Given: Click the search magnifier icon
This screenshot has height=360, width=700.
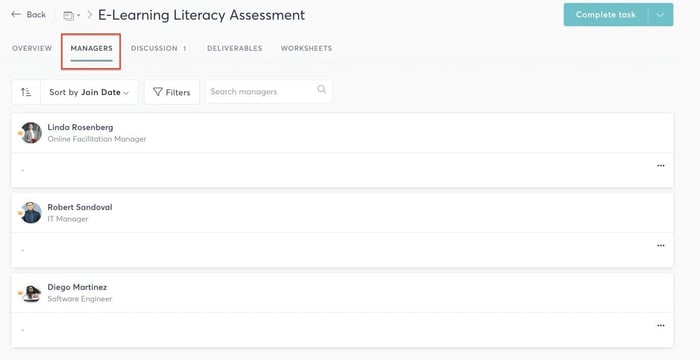Looking at the screenshot, I should (x=321, y=89).
